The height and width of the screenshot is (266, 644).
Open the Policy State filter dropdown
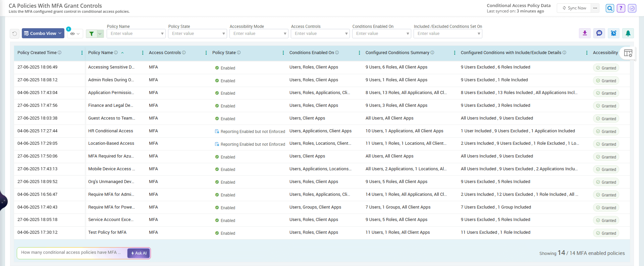tap(197, 34)
